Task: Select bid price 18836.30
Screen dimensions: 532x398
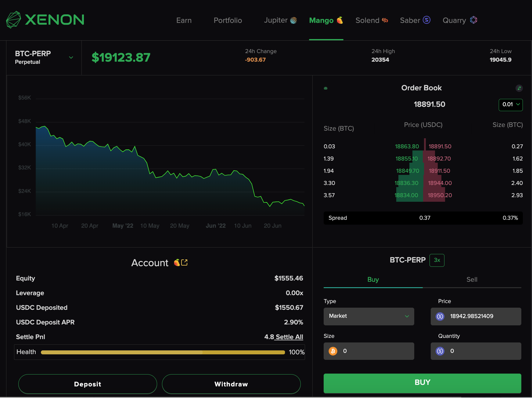Action: 406,183
